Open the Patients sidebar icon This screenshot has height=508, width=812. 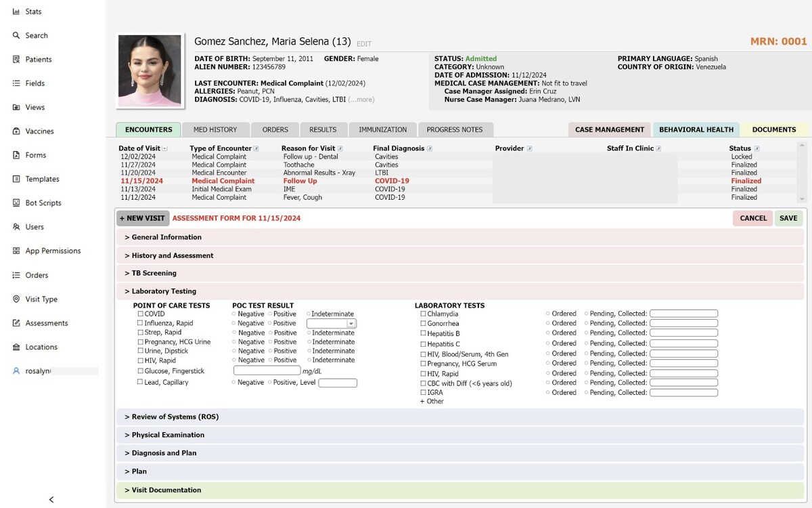coord(16,60)
